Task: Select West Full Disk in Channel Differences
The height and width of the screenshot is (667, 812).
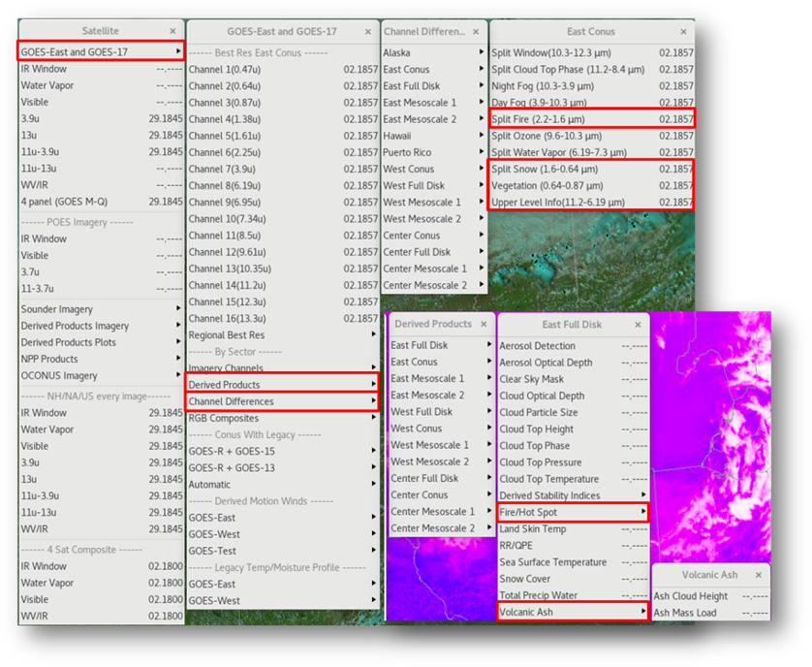Action: [434, 185]
